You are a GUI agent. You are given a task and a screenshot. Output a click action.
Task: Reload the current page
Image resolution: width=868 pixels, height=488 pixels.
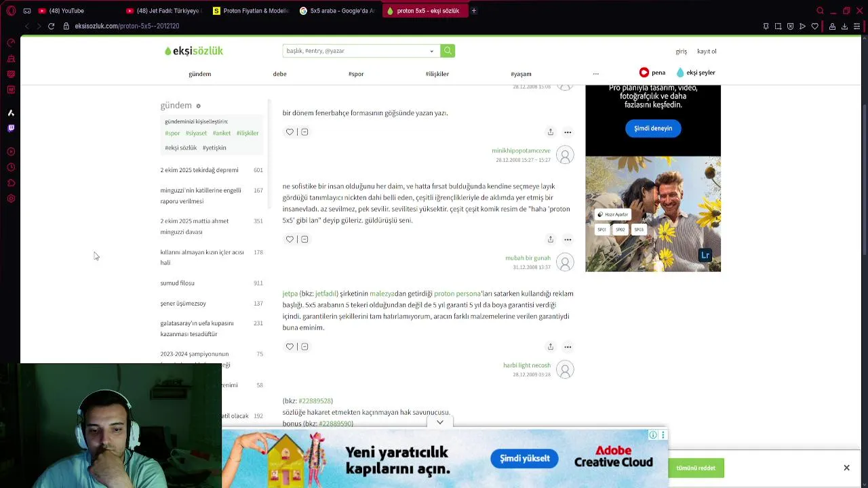coord(51,26)
